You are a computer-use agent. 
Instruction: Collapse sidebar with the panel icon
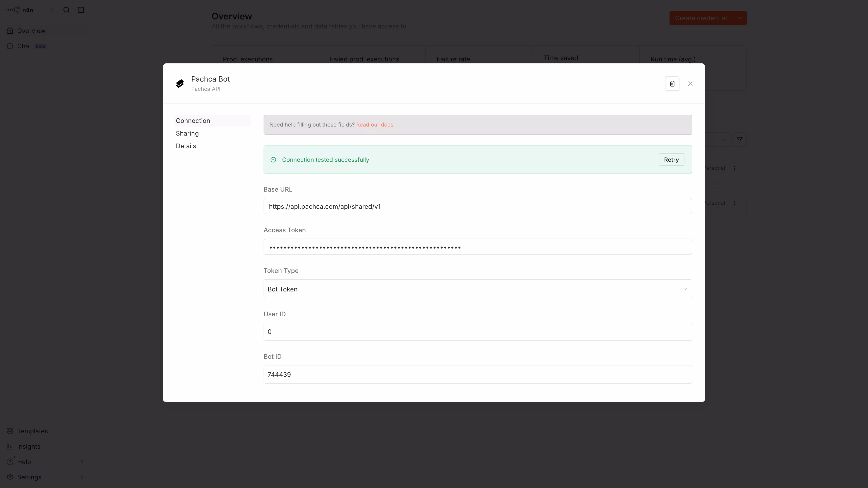tap(81, 10)
